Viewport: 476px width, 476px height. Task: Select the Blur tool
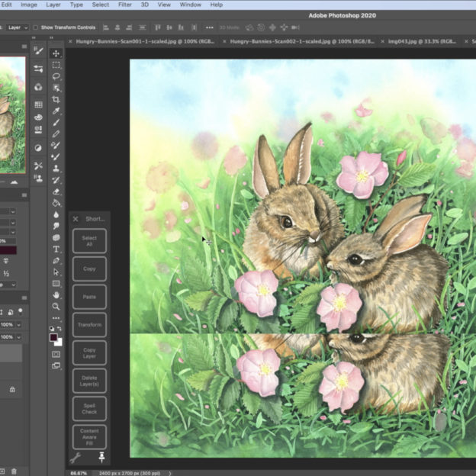pyautogui.click(x=56, y=214)
